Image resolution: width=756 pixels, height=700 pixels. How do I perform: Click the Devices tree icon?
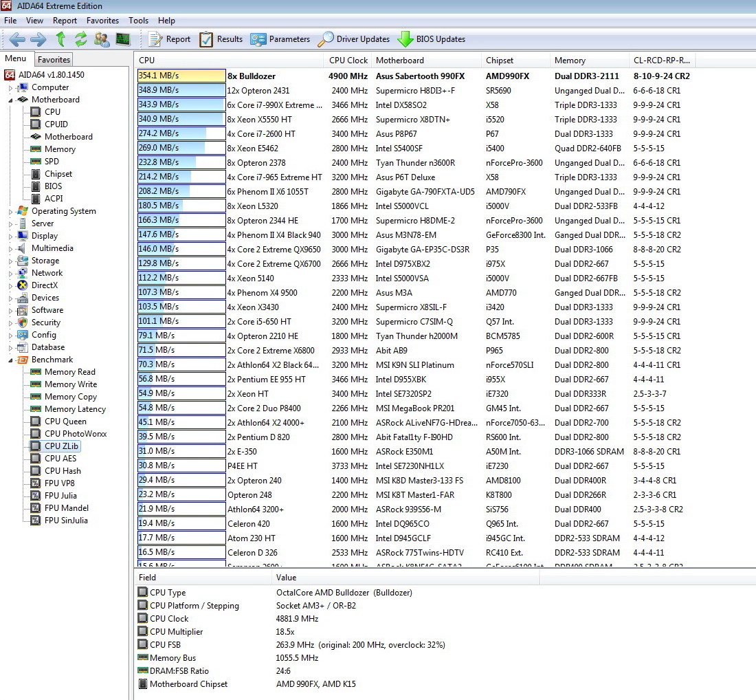tap(23, 298)
